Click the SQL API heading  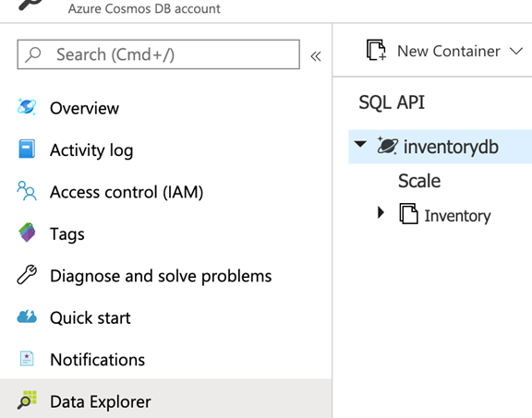pos(392,102)
